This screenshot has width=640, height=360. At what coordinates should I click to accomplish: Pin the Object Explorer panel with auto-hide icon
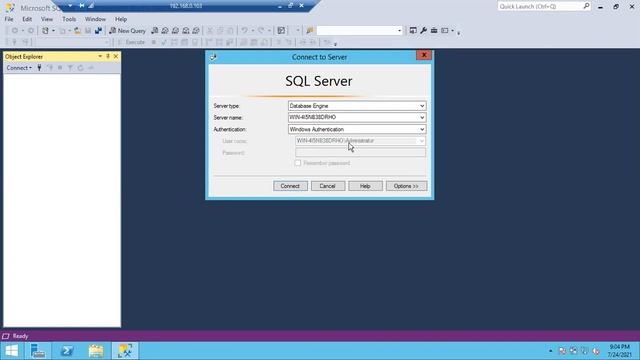point(108,56)
